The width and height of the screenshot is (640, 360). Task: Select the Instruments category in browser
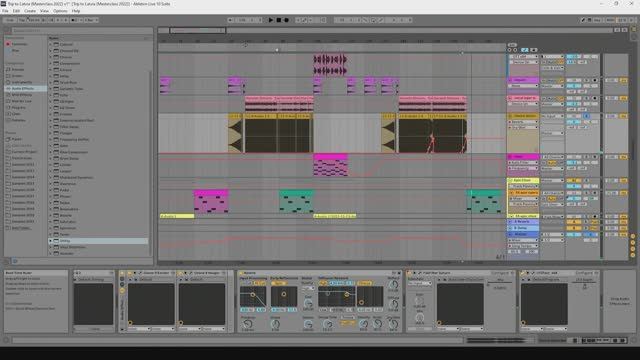(21, 82)
